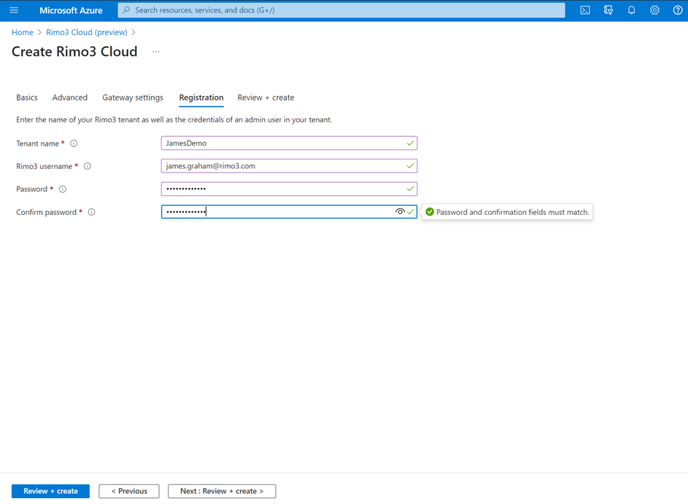Click the Rimo3 username field
Viewport: 688px width, 504px height.
tap(289, 166)
